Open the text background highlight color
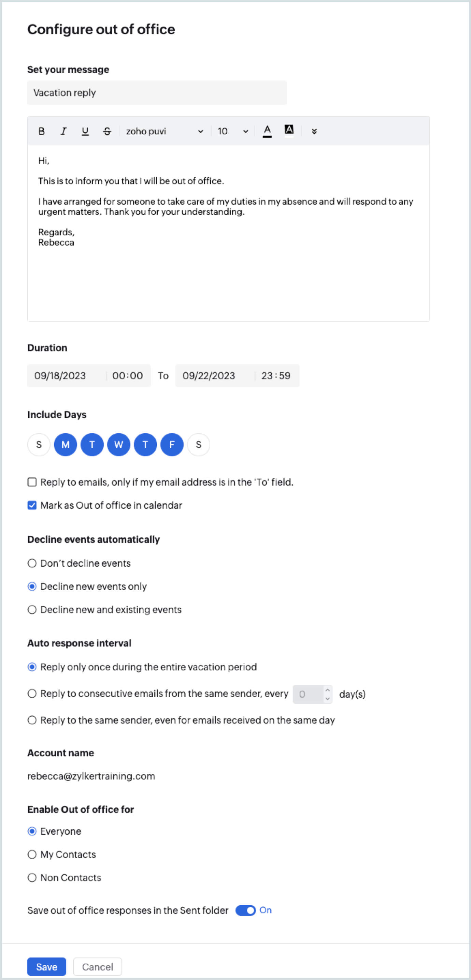 click(289, 130)
